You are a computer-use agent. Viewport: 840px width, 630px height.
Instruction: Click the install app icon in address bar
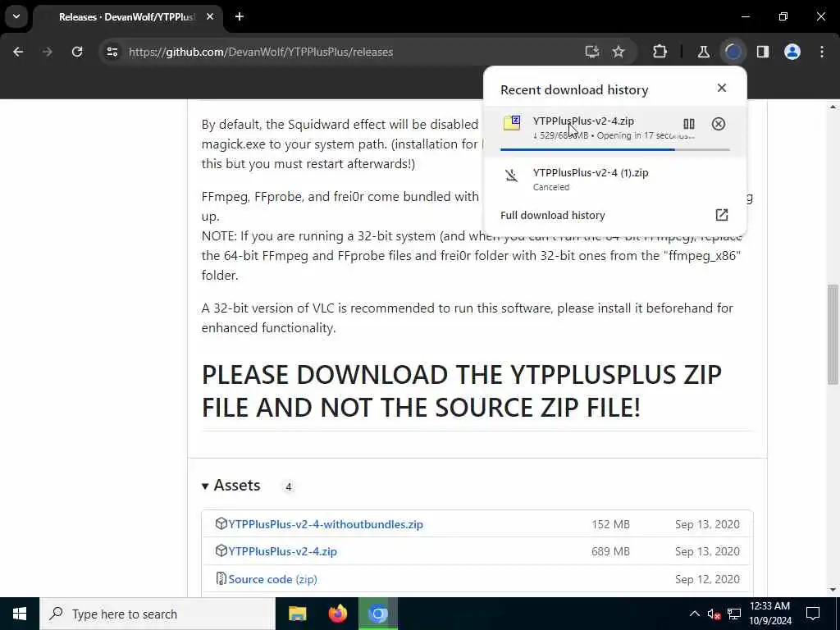coord(592,52)
